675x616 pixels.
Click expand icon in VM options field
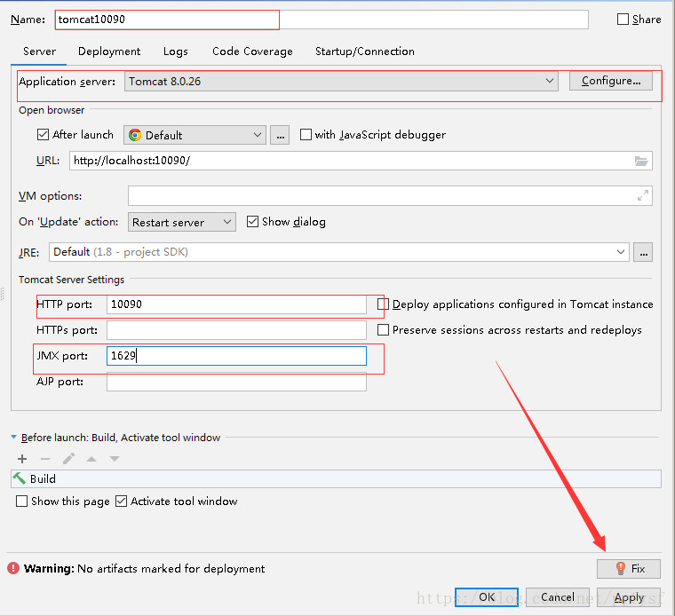click(x=643, y=196)
